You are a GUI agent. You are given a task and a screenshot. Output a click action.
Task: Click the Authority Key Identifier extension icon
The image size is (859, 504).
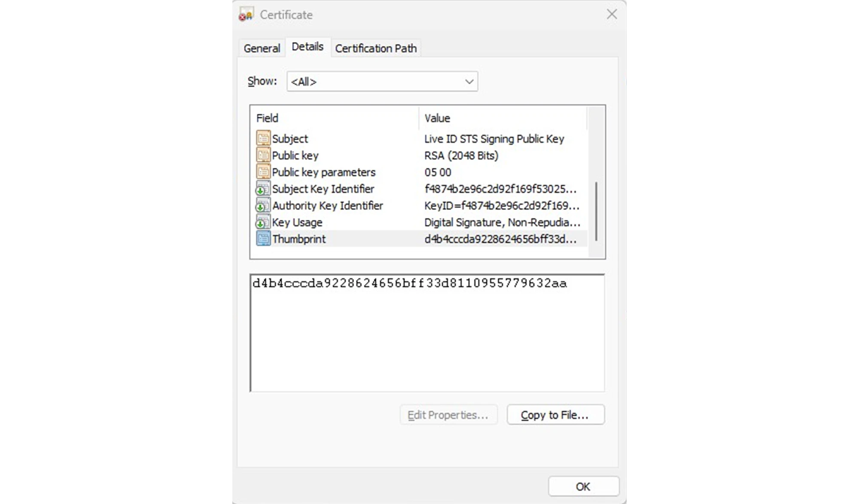pyautogui.click(x=263, y=205)
